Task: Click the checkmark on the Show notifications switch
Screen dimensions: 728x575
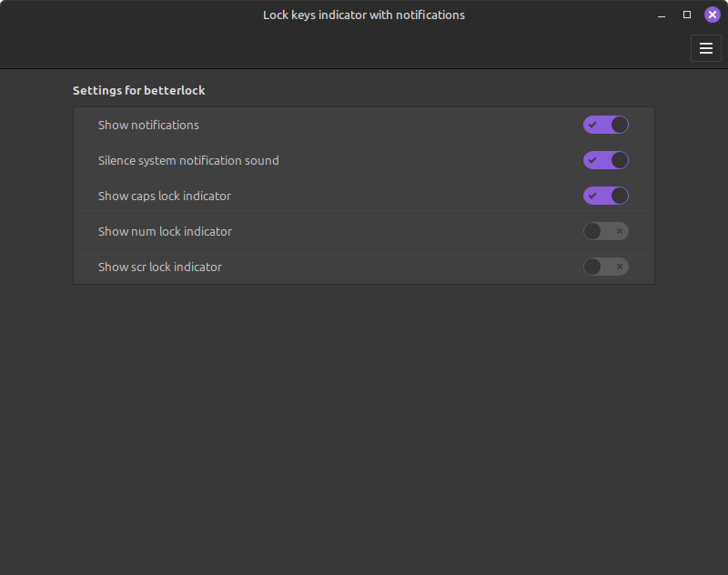Action: tap(592, 125)
